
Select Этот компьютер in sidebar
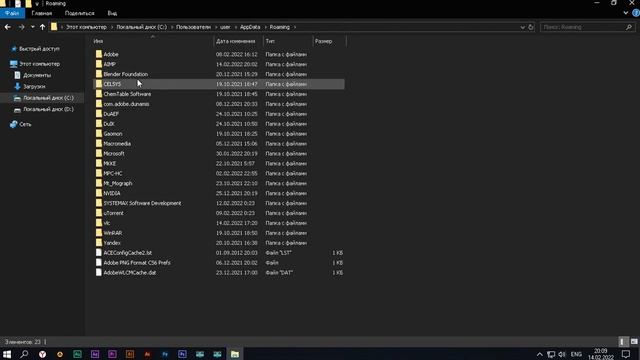pos(40,64)
